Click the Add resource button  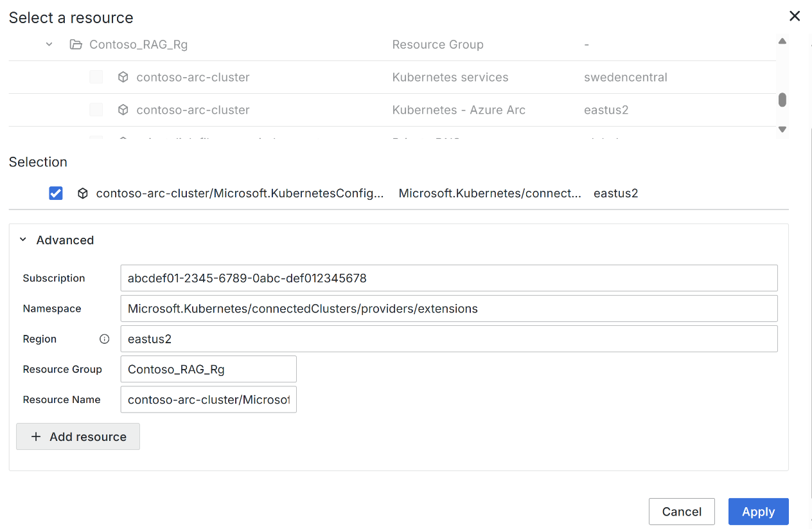point(78,436)
